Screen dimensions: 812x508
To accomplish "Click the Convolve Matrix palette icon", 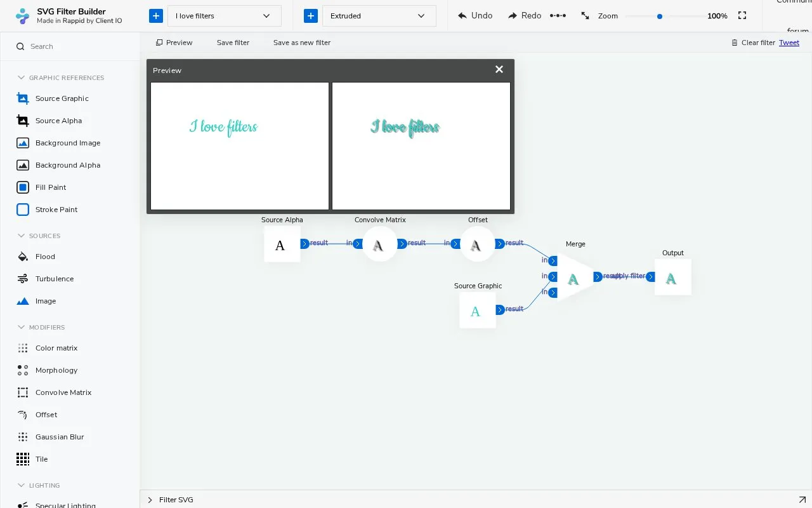I will (x=23, y=392).
